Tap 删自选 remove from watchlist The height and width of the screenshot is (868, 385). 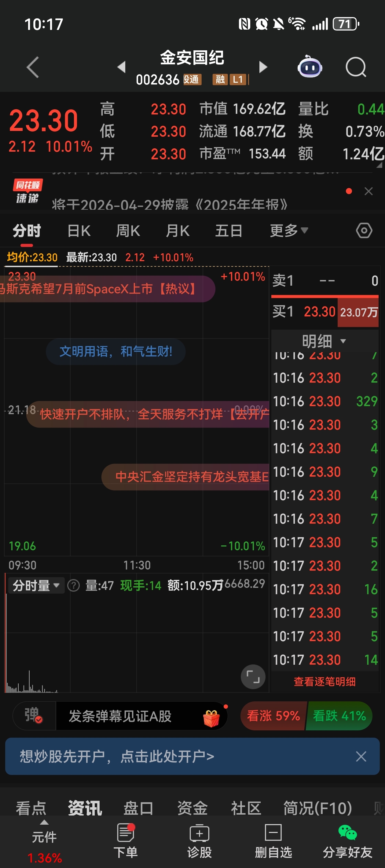pyautogui.click(x=273, y=841)
